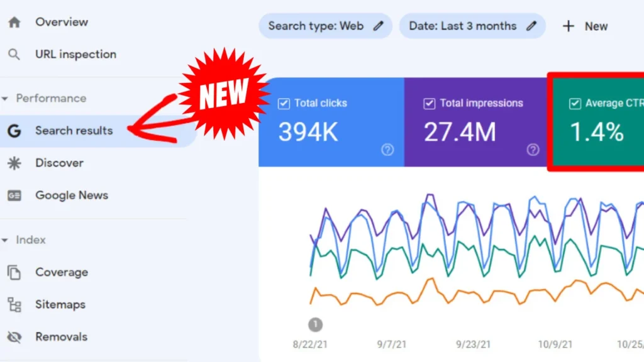Click the 27.4M impressions value
Image resolution: width=644 pixels, height=362 pixels.
tap(460, 132)
